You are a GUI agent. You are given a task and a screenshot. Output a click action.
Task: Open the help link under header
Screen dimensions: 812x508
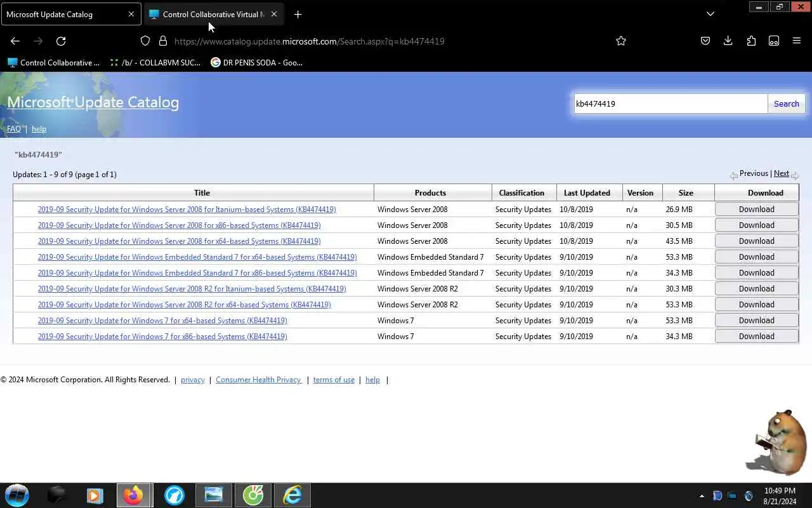click(x=39, y=129)
